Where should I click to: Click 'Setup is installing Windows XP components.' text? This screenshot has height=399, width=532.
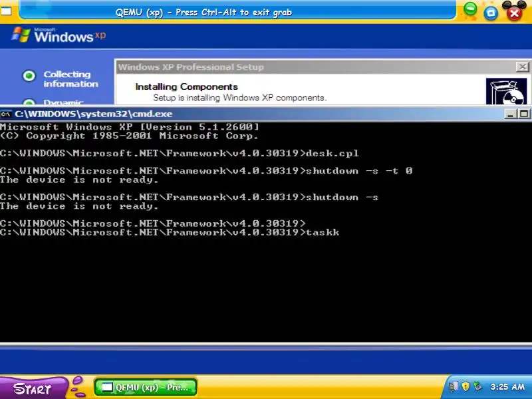pos(239,98)
